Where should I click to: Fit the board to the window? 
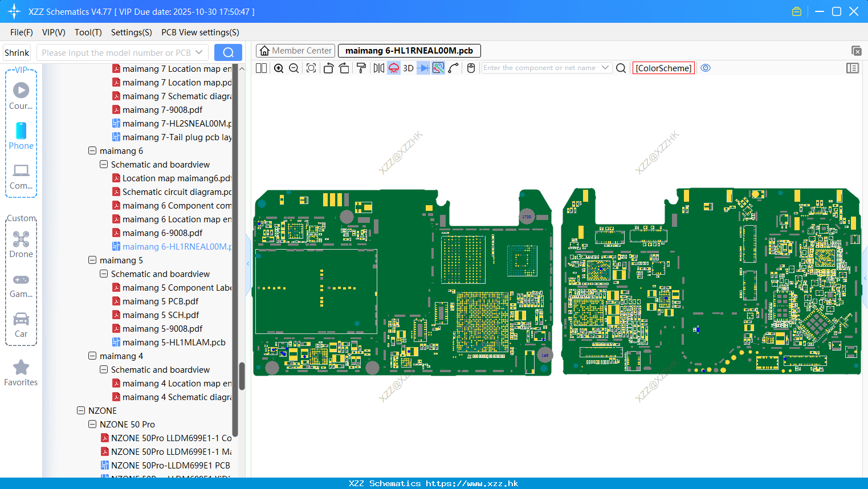(311, 68)
